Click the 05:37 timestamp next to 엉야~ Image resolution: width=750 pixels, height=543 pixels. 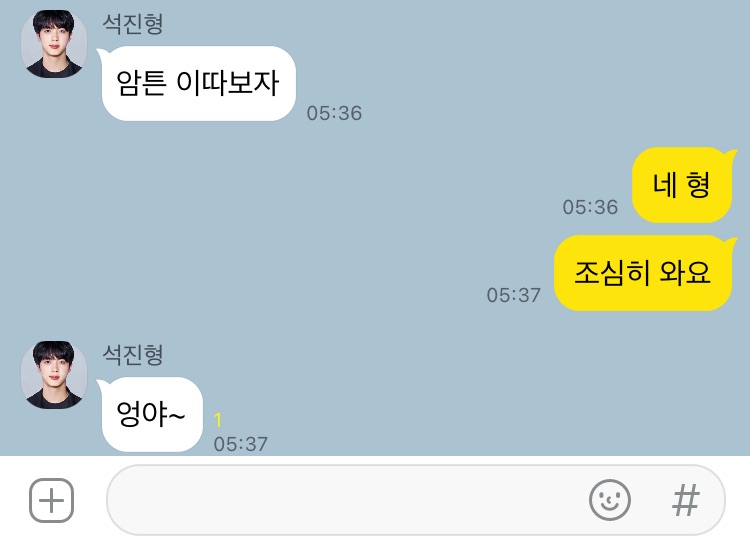241,444
